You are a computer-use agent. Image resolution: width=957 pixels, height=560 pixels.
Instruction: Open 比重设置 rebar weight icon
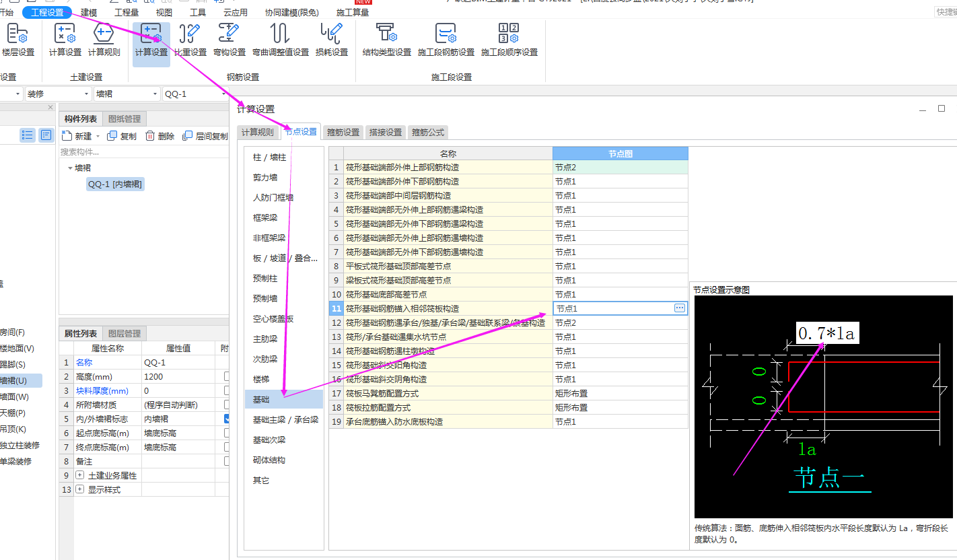pos(190,34)
